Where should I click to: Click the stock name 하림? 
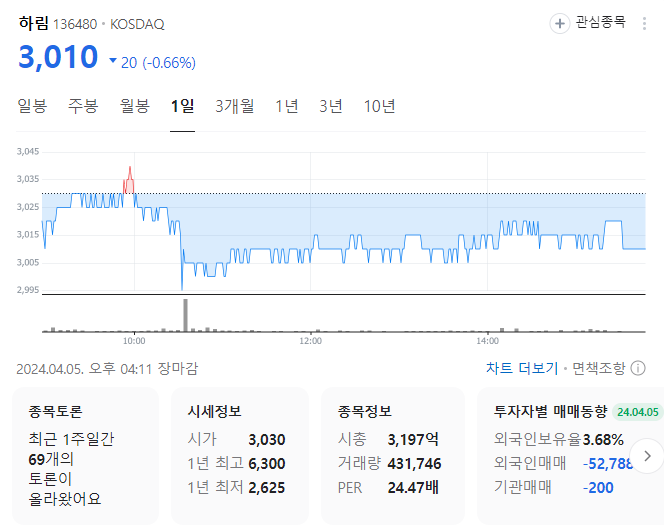click(x=34, y=23)
